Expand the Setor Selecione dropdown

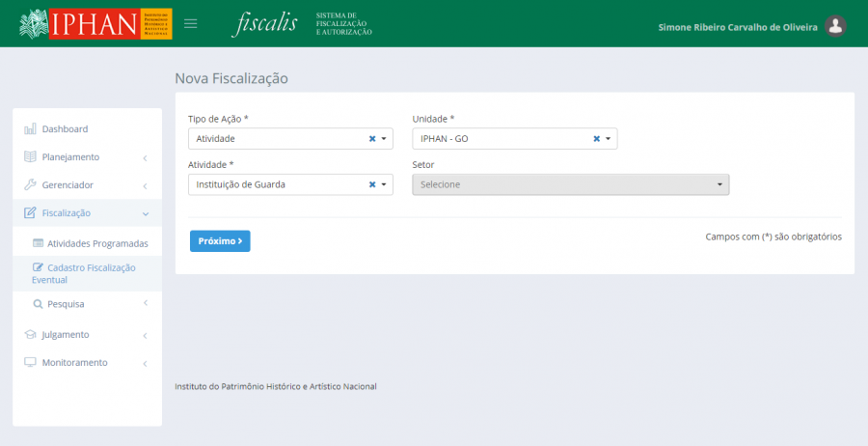click(570, 184)
